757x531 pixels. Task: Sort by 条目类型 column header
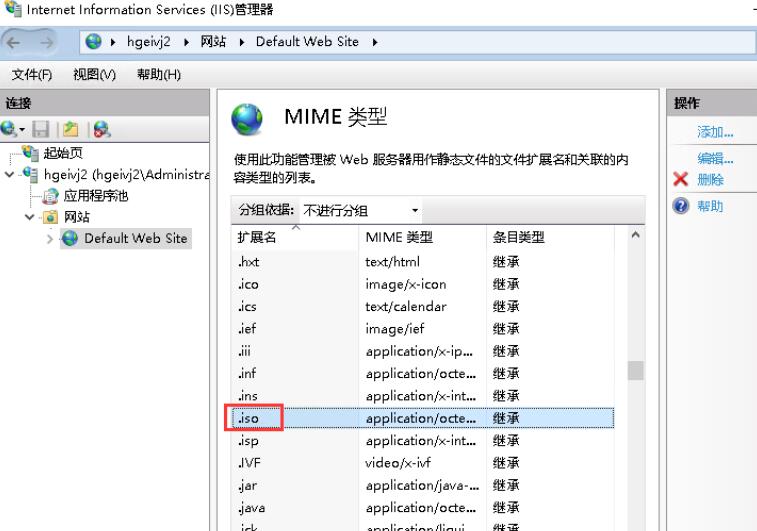tap(550, 237)
